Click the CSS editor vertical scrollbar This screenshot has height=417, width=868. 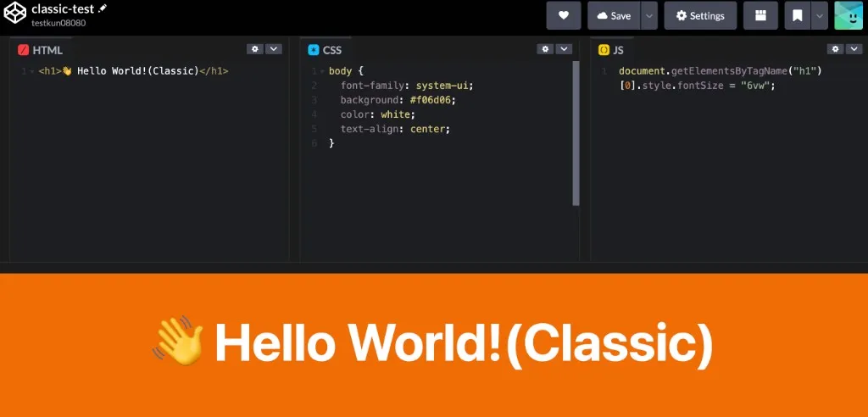point(576,133)
